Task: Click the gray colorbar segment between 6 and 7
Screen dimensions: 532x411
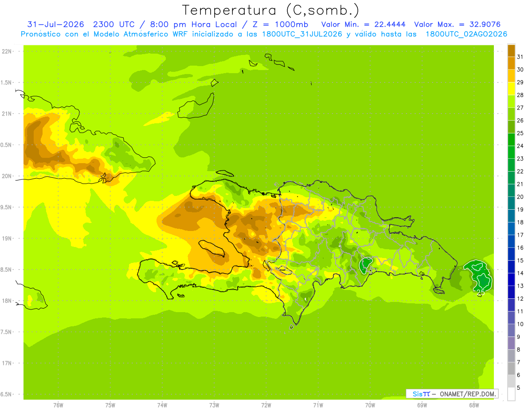Action: pos(511,368)
